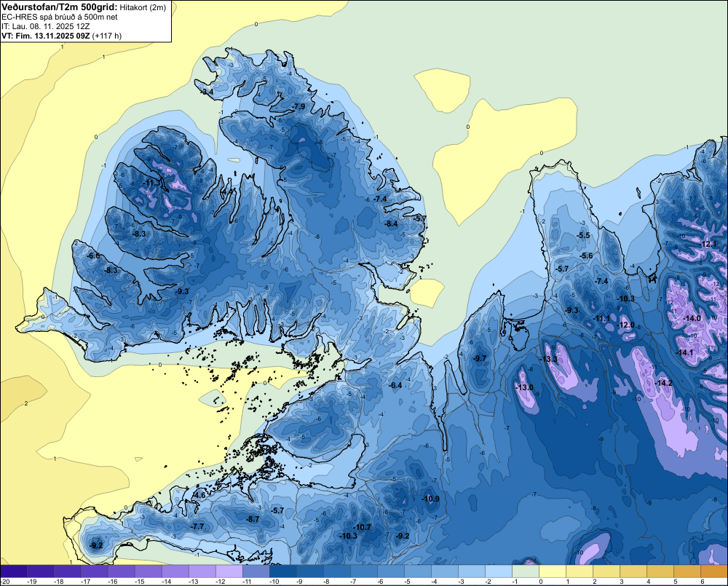Click the -11 legend scale label
Screen dimensions: 728x586
point(248,582)
